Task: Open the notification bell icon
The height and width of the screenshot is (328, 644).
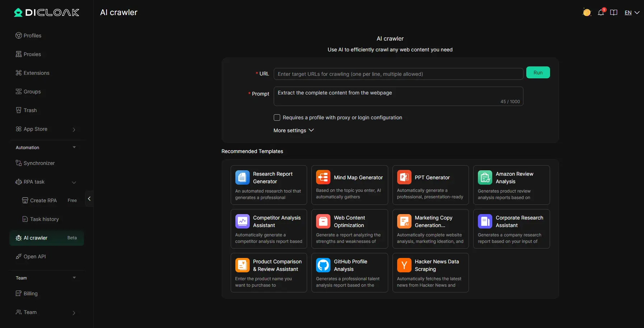Action: [601, 13]
